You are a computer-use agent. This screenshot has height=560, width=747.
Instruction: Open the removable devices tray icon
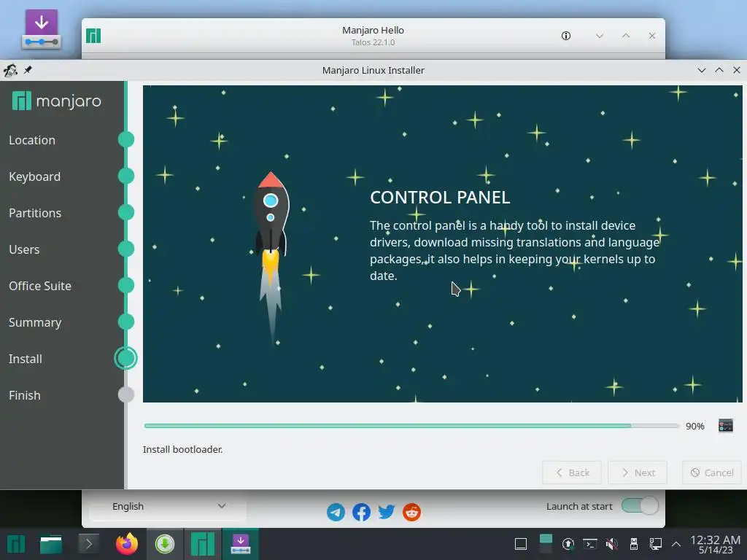click(x=634, y=544)
